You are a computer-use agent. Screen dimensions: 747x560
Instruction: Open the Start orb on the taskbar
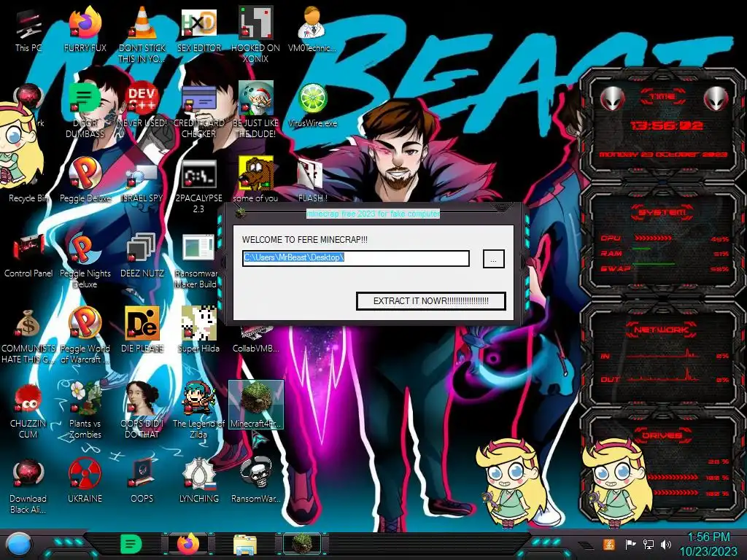[x=18, y=545]
